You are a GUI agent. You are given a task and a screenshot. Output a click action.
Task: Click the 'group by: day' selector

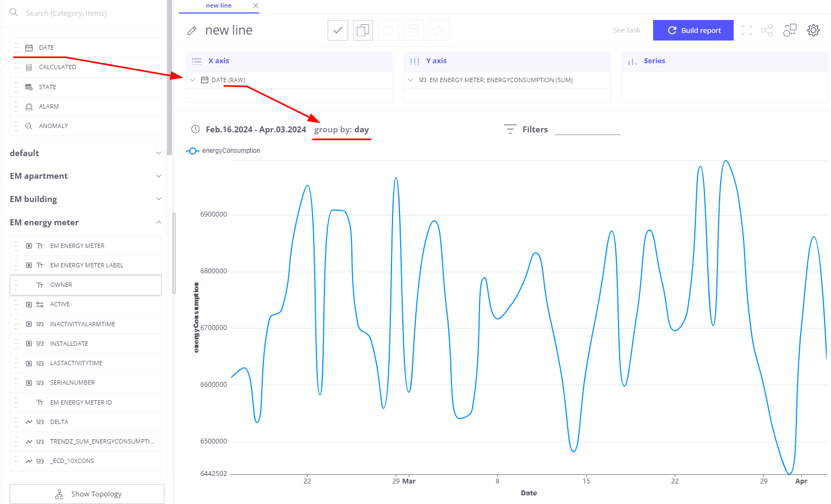342,130
